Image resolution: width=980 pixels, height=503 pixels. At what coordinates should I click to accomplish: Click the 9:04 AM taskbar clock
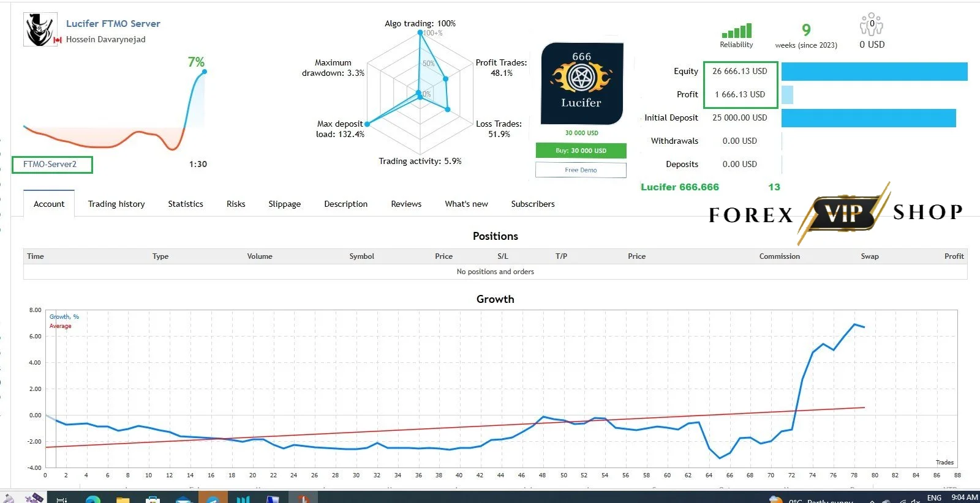[965, 497]
